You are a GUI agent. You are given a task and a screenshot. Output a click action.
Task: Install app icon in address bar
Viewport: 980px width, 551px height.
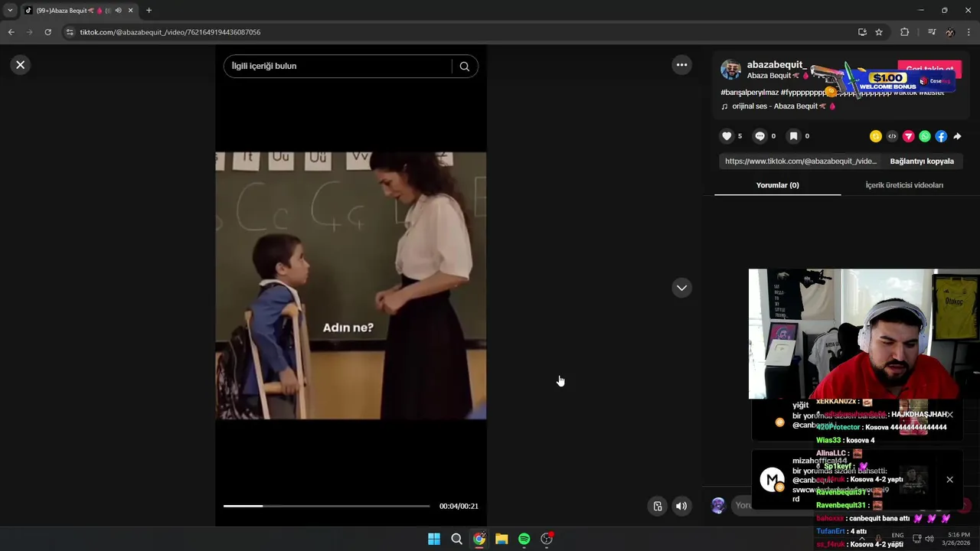click(x=862, y=32)
